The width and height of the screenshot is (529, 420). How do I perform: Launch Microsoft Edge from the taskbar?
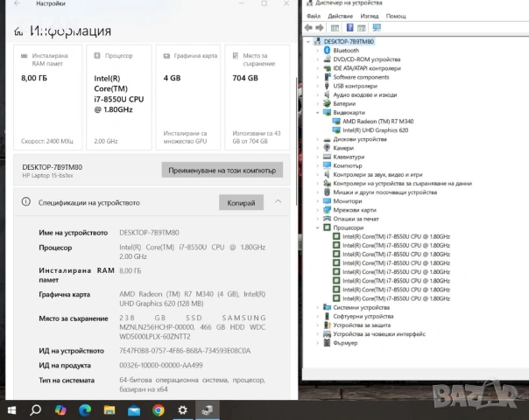(85, 410)
